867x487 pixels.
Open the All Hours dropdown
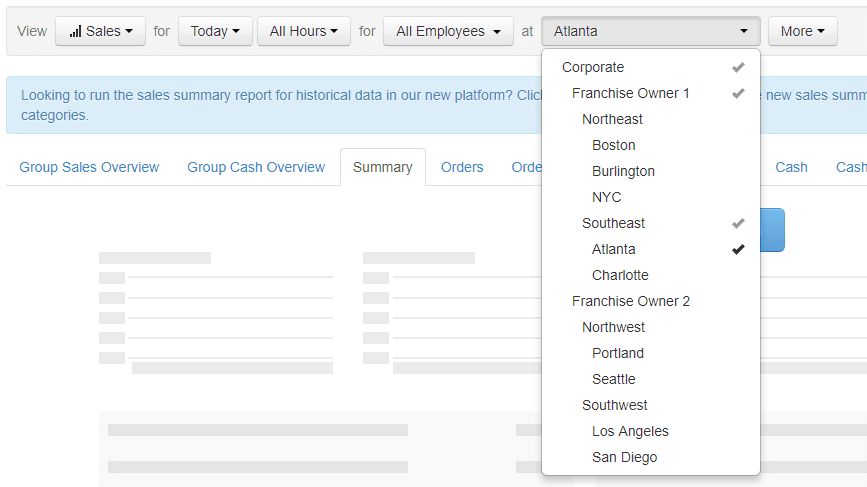point(304,31)
